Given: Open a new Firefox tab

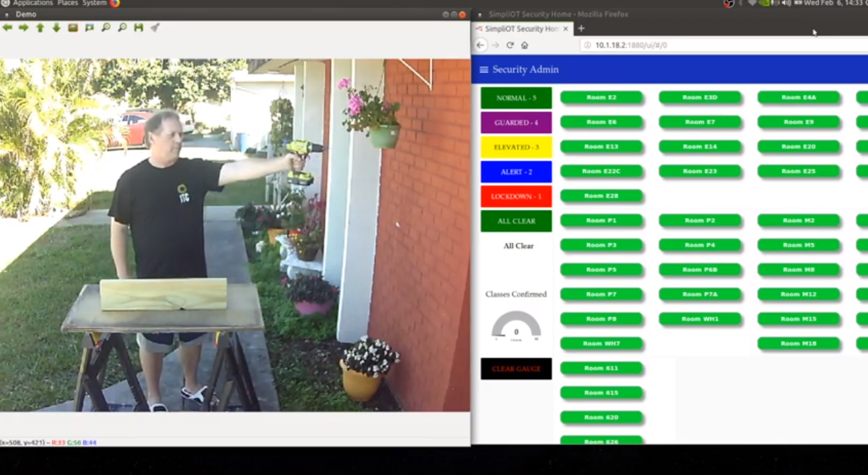Looking at the screenshot, I should pyautogui.click(x=581, y=29).
